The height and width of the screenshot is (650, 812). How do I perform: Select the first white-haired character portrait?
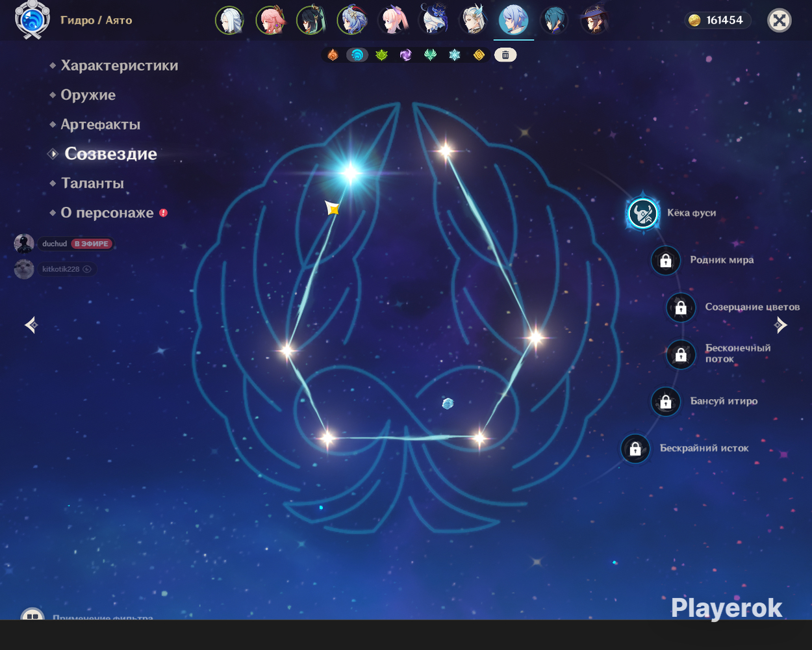click(230, 20)
